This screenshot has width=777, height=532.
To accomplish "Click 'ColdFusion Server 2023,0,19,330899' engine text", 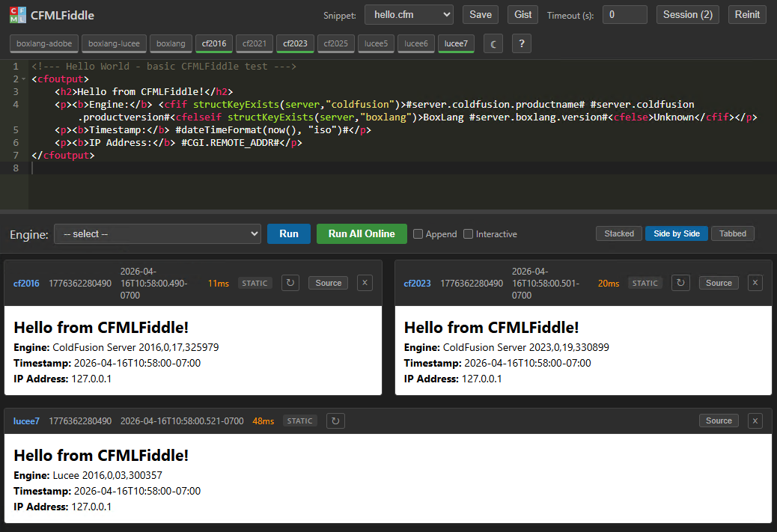I will point(526,347).
